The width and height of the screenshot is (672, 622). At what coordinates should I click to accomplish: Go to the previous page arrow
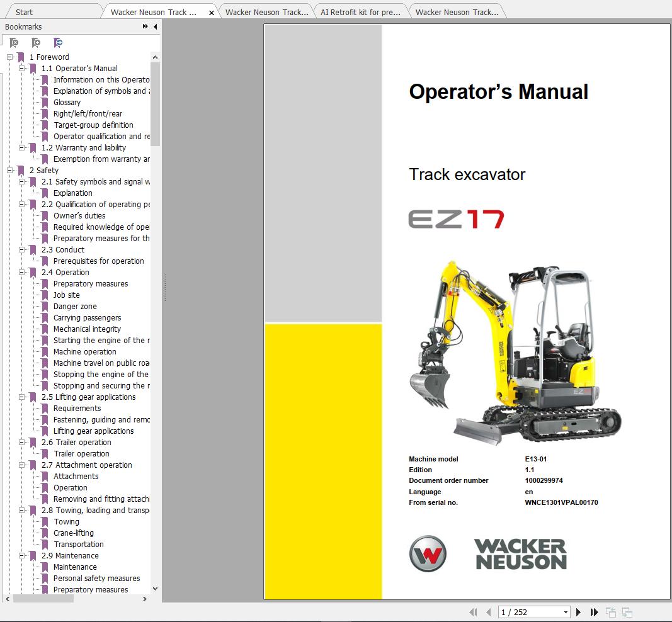point(489,612)
